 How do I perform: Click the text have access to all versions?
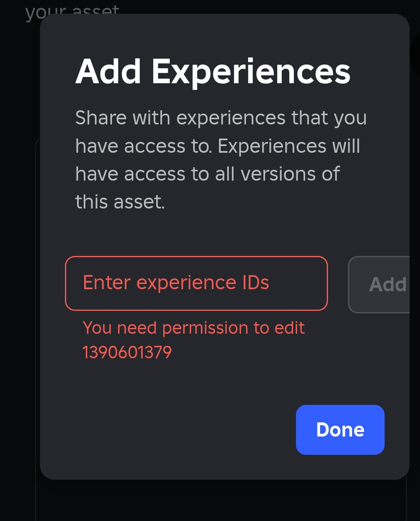[207, 174]
